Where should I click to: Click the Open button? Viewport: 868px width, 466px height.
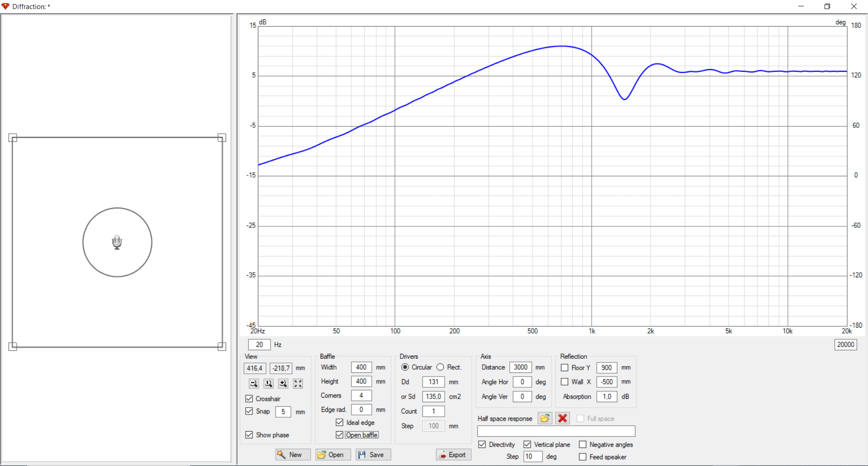333,455
